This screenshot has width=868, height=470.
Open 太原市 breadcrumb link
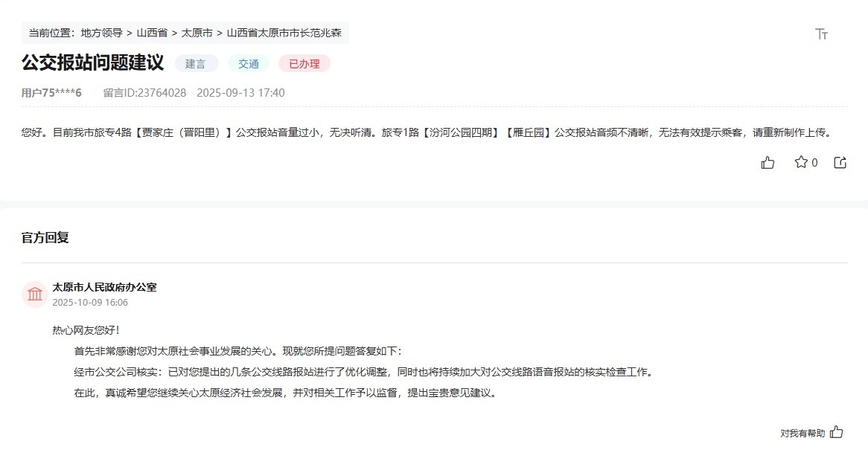[x=197, y=33]
